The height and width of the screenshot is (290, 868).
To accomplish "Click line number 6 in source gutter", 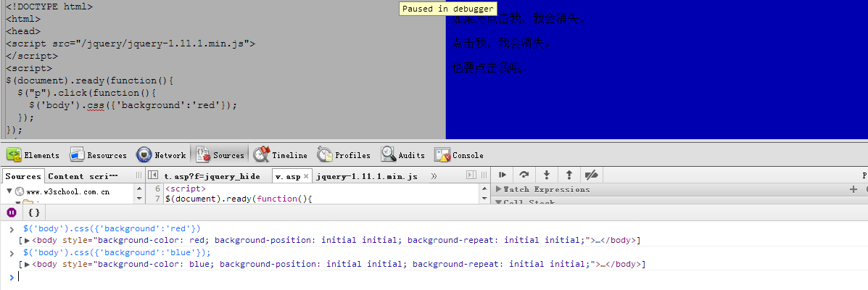I will pos(158,188).
